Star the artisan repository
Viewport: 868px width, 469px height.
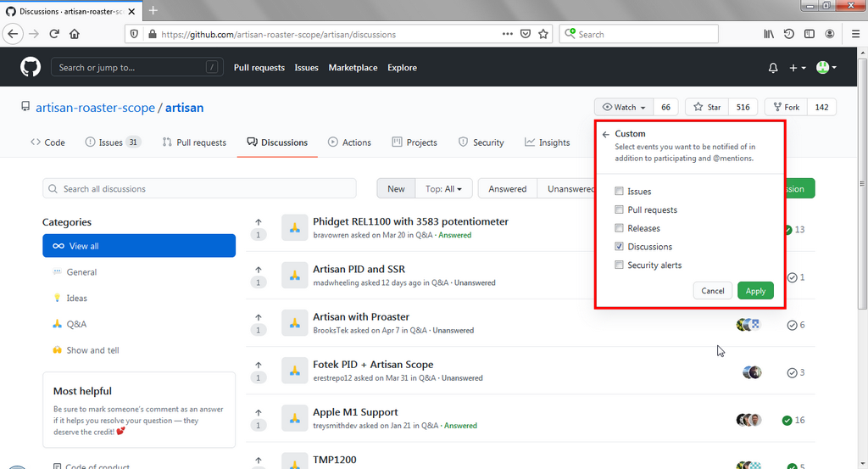pos(707,107)
